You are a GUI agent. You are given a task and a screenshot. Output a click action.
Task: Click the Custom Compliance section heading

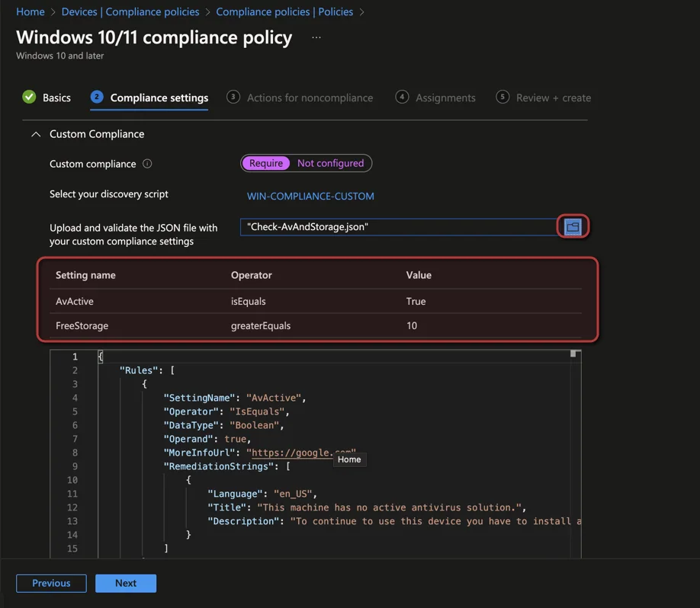point(97,134)
